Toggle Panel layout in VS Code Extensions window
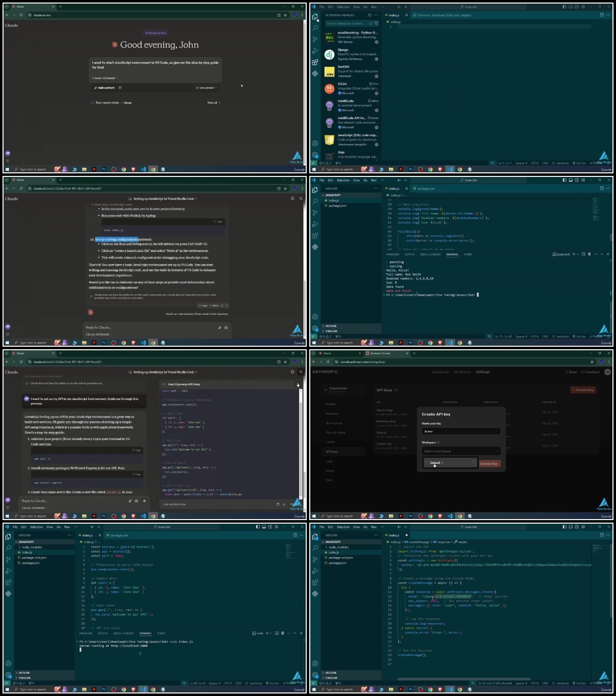The width and height of the screenshot is (616, 696). 570,7
